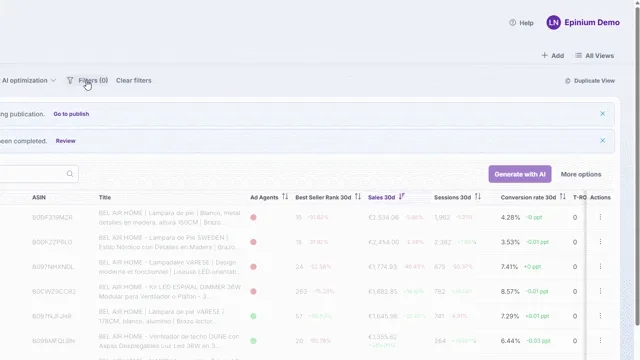
Task: Toggle Sales 30d sort order
Action: click(x=402, y=197)
